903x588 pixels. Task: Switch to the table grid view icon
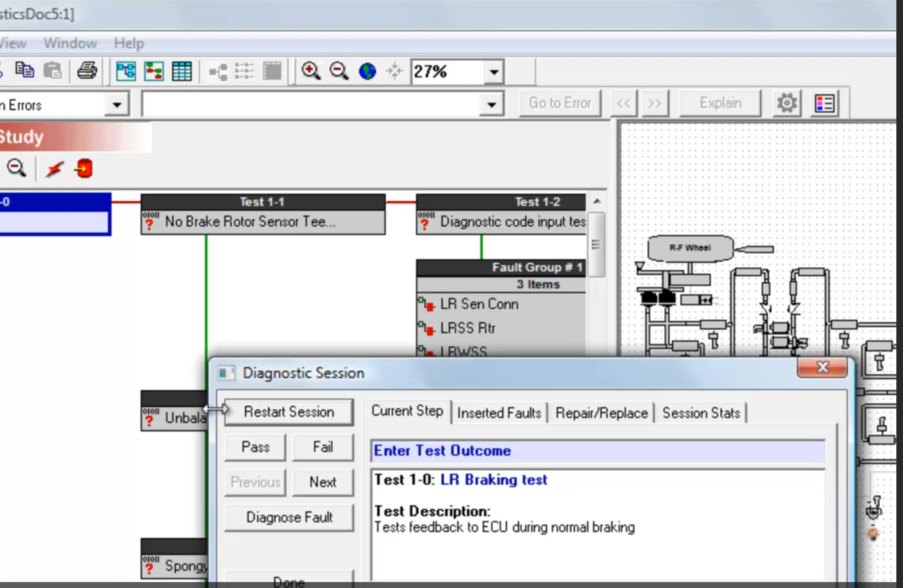182,71
